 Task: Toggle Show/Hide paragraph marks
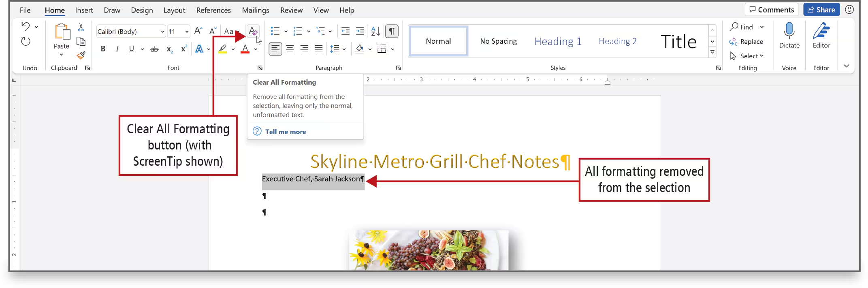(x=392, y=31)
